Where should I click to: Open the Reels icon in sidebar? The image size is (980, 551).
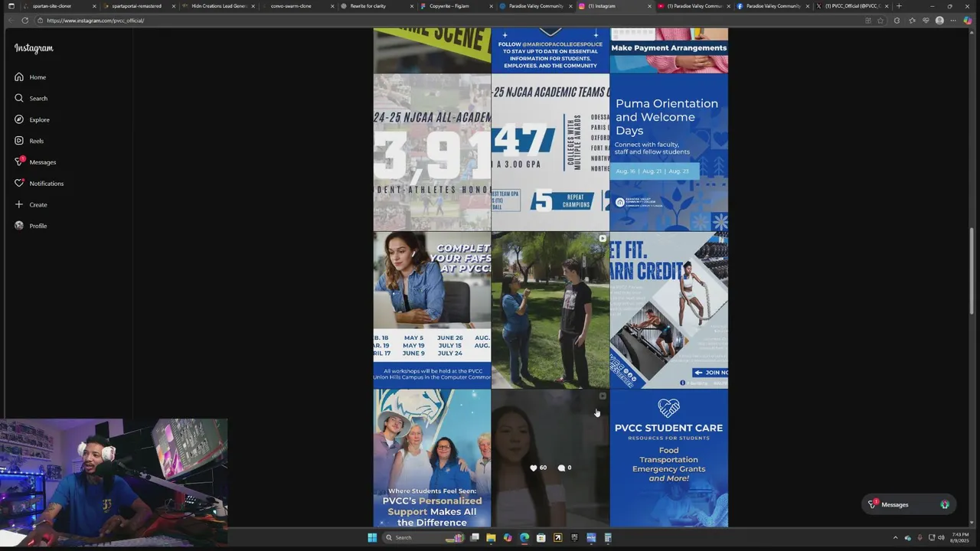(x=19, y=141)
